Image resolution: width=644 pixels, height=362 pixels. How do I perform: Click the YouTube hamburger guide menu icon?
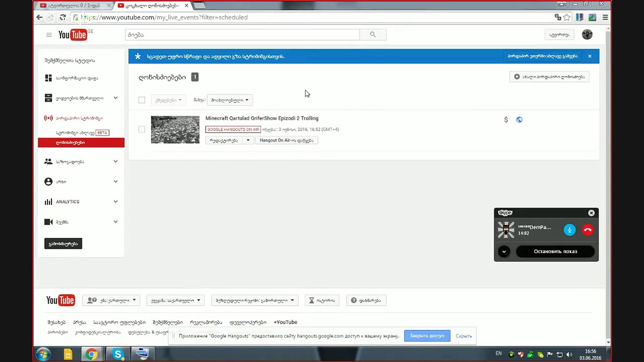(x=49, y=35)
